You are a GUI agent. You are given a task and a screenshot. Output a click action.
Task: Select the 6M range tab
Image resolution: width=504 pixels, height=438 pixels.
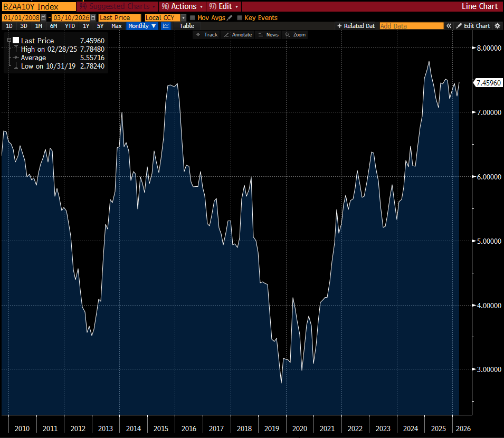pos(53,26)
